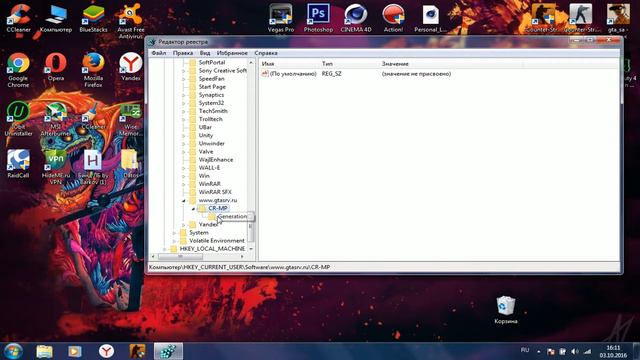Select the Generation subkey

point(232,216)
